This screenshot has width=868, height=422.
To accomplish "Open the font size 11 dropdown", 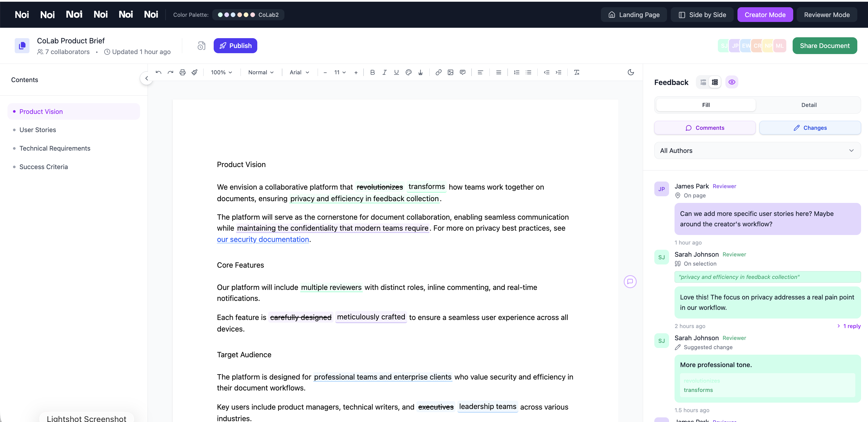I will pyautogui.click(x=340, y=72).
